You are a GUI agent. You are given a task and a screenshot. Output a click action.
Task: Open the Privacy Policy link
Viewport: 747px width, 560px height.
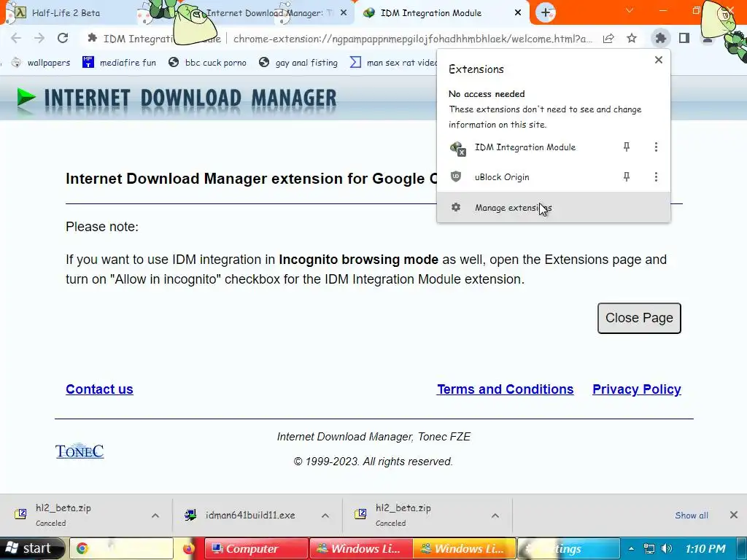point(636,389)
